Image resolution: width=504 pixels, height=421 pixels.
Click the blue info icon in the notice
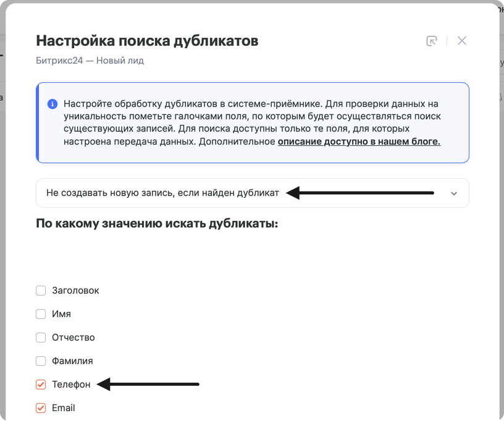[52, 104]
